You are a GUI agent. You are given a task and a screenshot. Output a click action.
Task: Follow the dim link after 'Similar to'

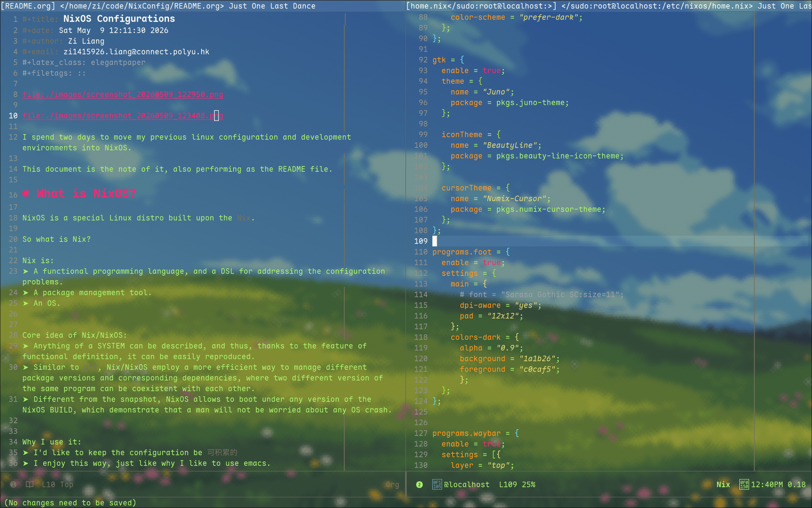[90, 368]
